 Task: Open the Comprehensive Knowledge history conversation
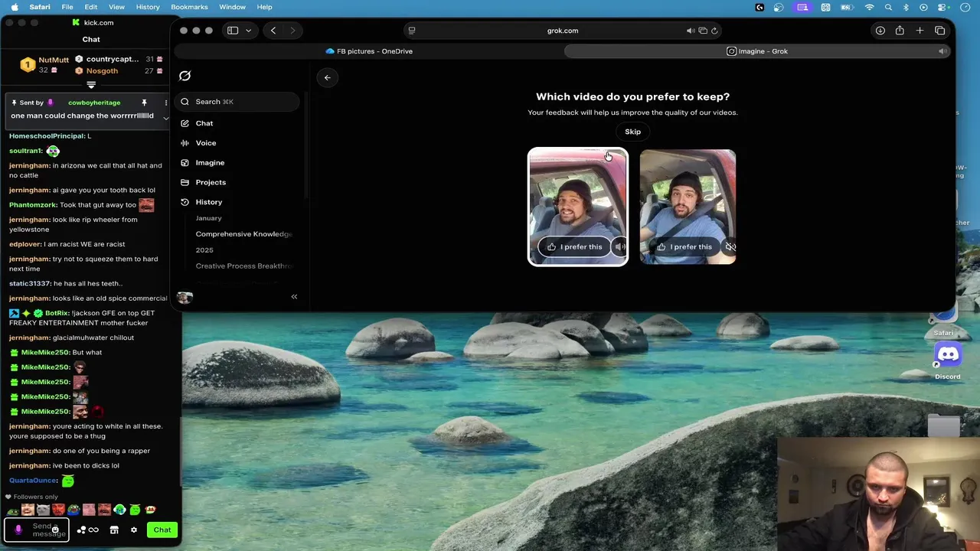(243, 234)
